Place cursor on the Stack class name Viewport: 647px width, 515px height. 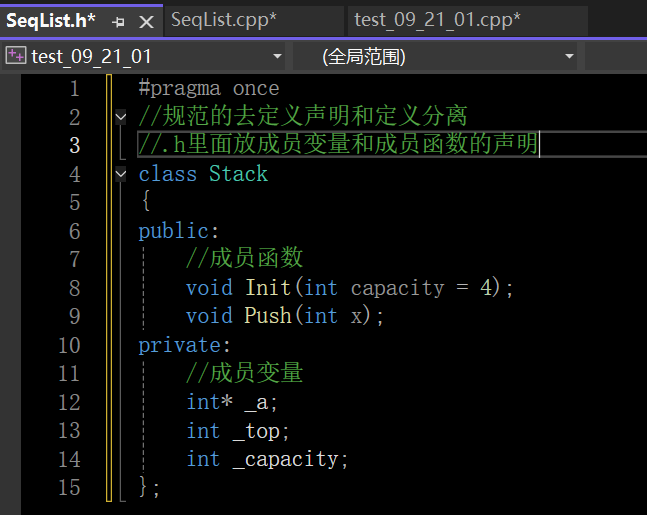pyautogui.click(x=238, y=174)
